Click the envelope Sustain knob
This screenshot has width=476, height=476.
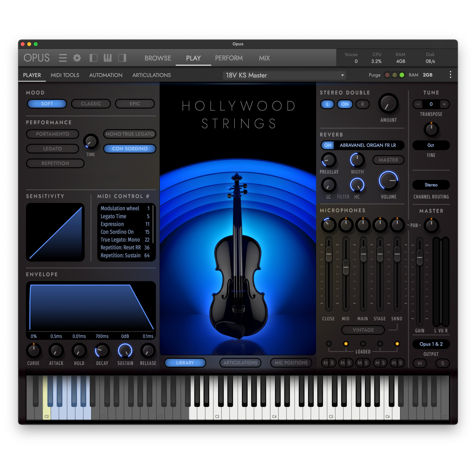pyautogui.click(x=125, y=351)
